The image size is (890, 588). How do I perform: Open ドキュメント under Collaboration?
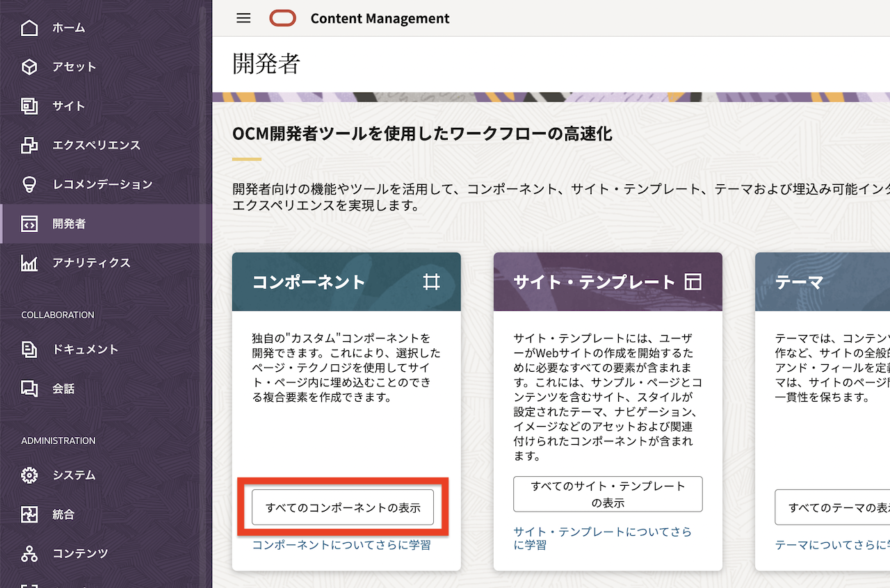(x=106, y=350)
